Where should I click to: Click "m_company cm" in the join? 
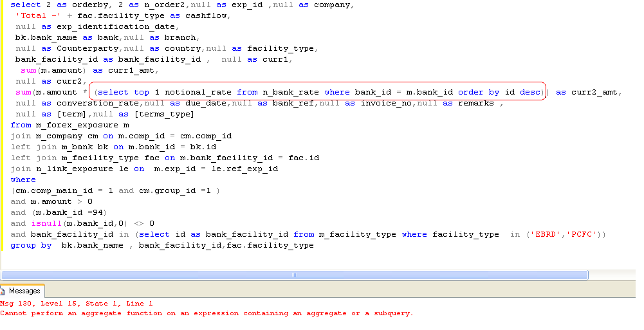[x=67, y=136]
